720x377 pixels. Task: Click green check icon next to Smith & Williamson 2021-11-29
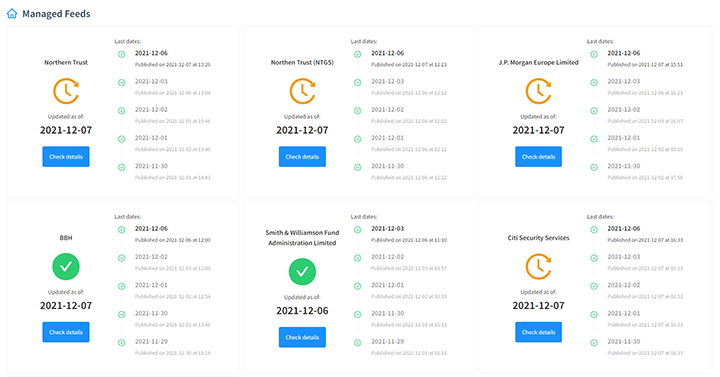tap(357, 343)
